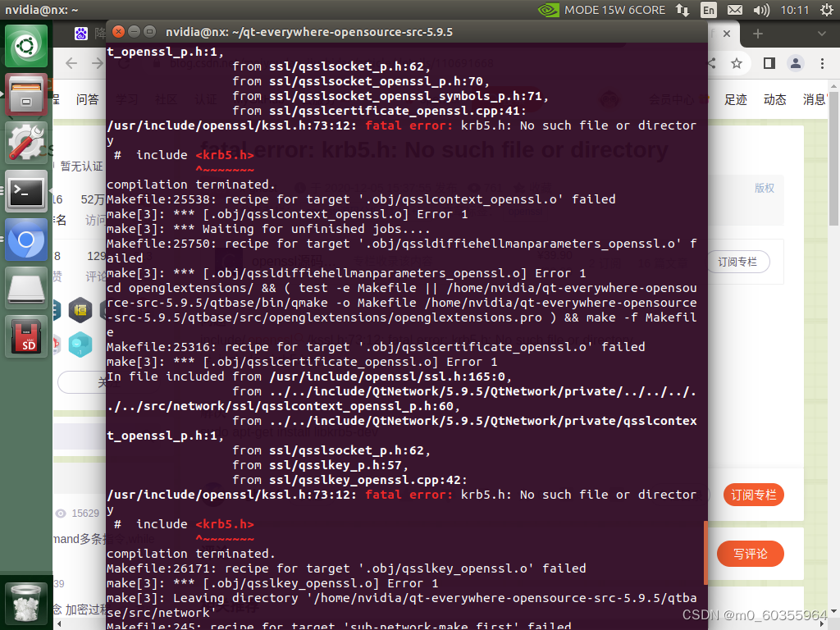Screen dimensions: 840x630
Task: Bookmark this page with star icon
Action: click(737, 63)
